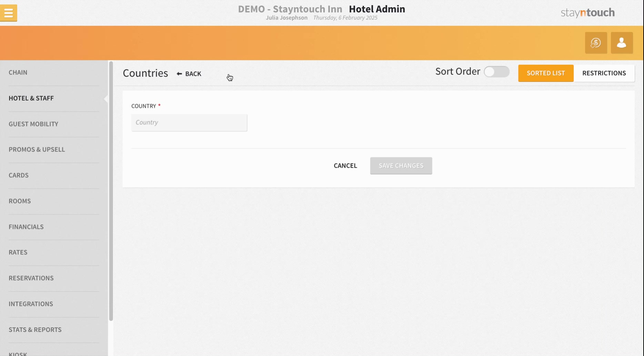Viewport: 644px width, 356px height.
Task: Click the Julia Josephson user name
Action: (286, 18)
